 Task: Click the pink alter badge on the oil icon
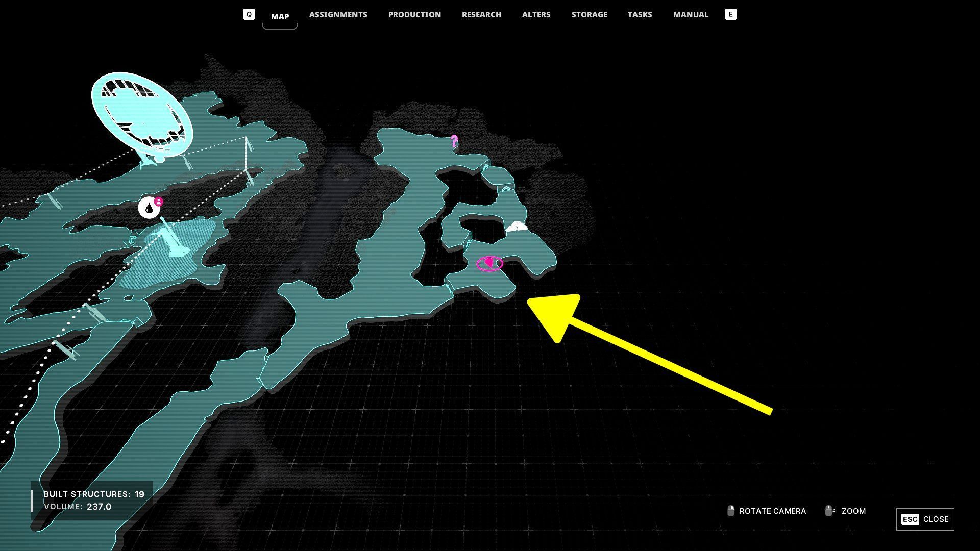coord(159,202)
